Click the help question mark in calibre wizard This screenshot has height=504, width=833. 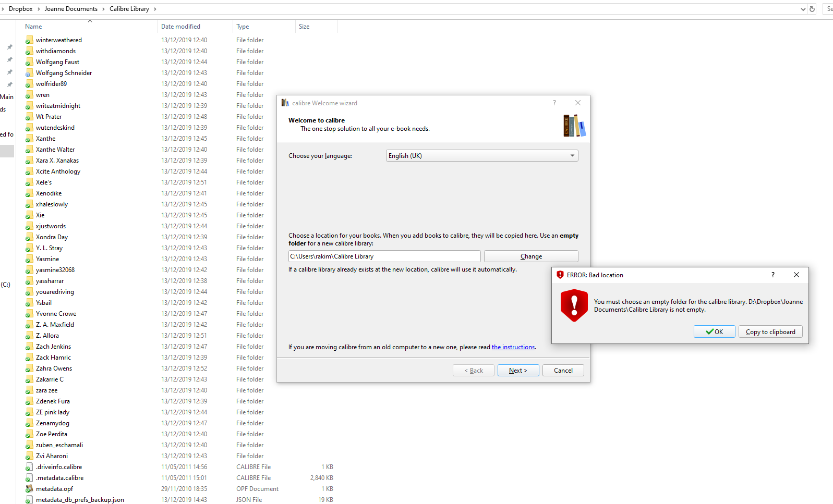[x=554, y=103]
